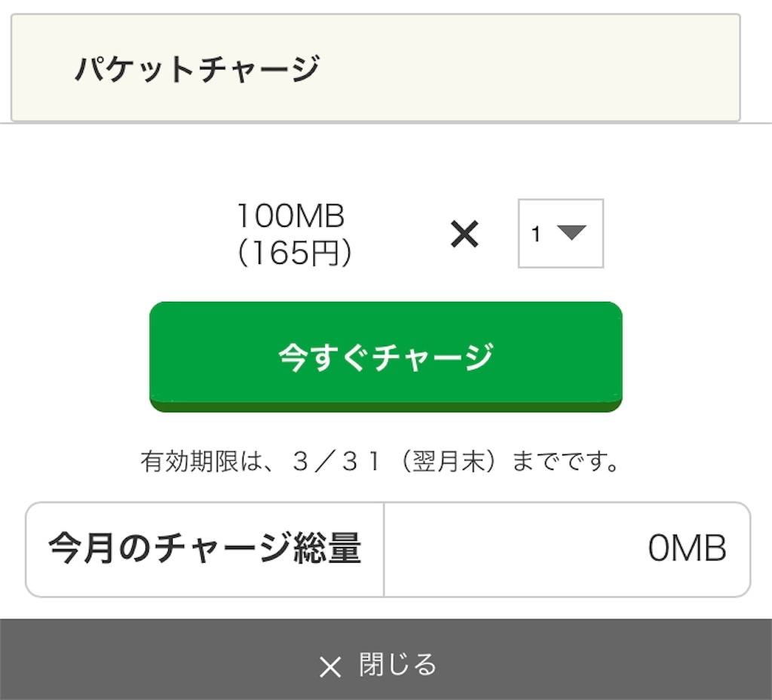Viewport: 772px width, 700px height.
Task: Tap the green charge now button
Action: (x=386, y=355)
